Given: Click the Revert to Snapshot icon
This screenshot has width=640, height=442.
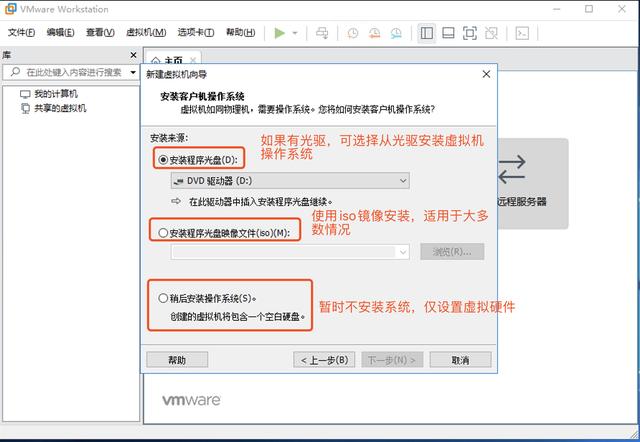Looking at the screenshot, I should (374, 33).
